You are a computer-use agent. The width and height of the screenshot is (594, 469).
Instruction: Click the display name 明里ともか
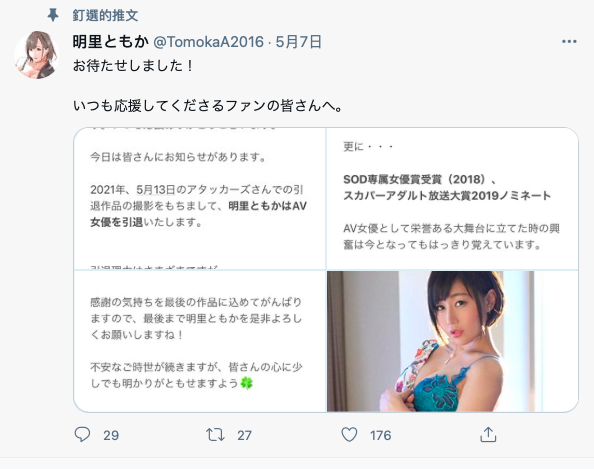(x=110, y=42)
